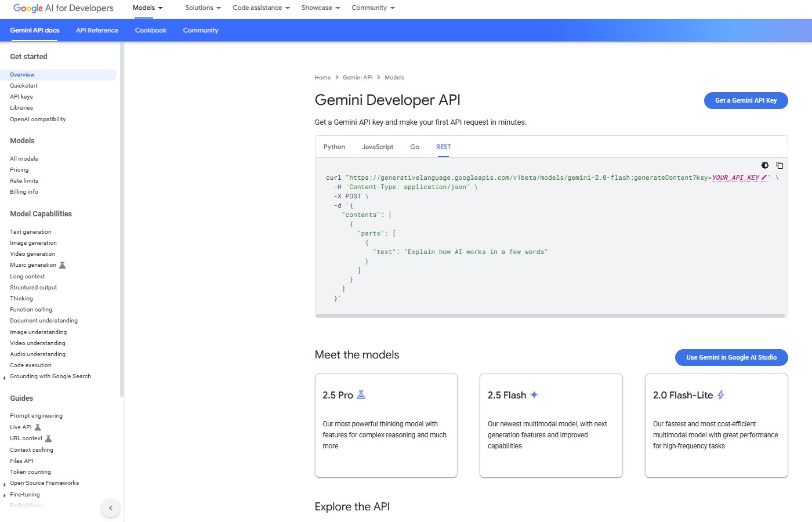Open Text generation sidebar link
Viewport: 812px width, 522px height.
tap(31, 232)
